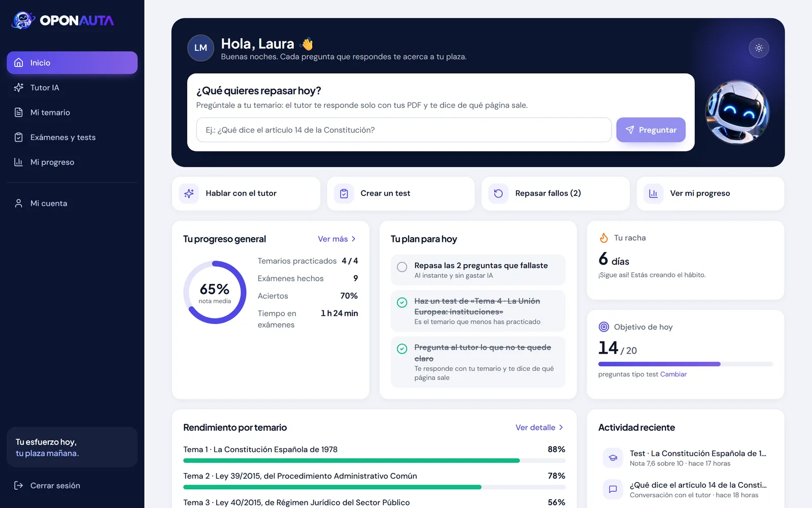Focus the question input about the temario
The image size is (812, 508).
tap(404, 130)
